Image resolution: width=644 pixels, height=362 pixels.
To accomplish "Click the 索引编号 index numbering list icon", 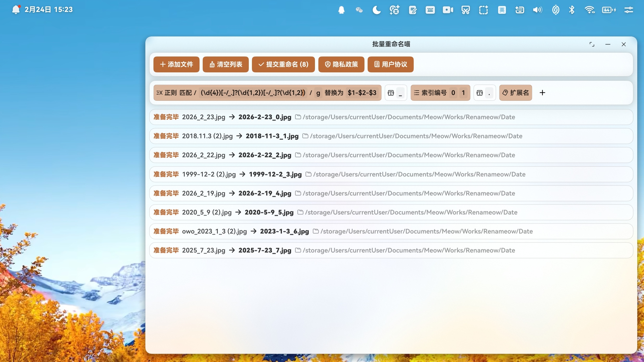I will pos(417,93).
